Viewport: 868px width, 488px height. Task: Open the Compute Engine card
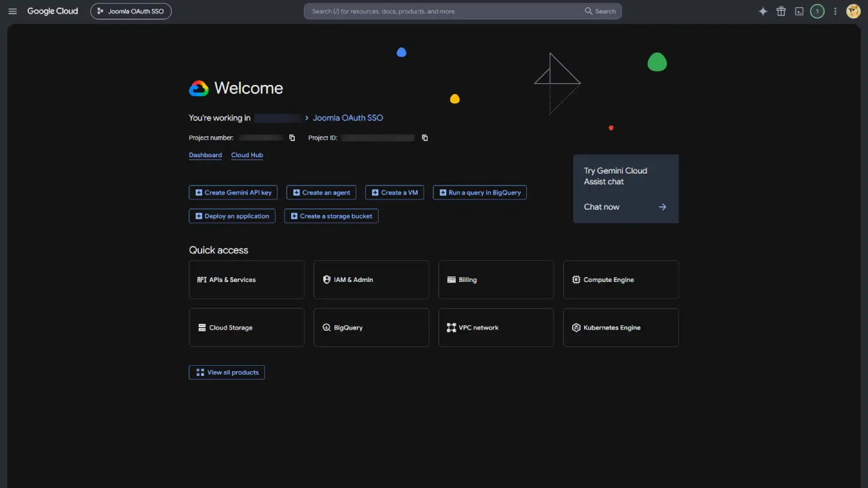621,280
